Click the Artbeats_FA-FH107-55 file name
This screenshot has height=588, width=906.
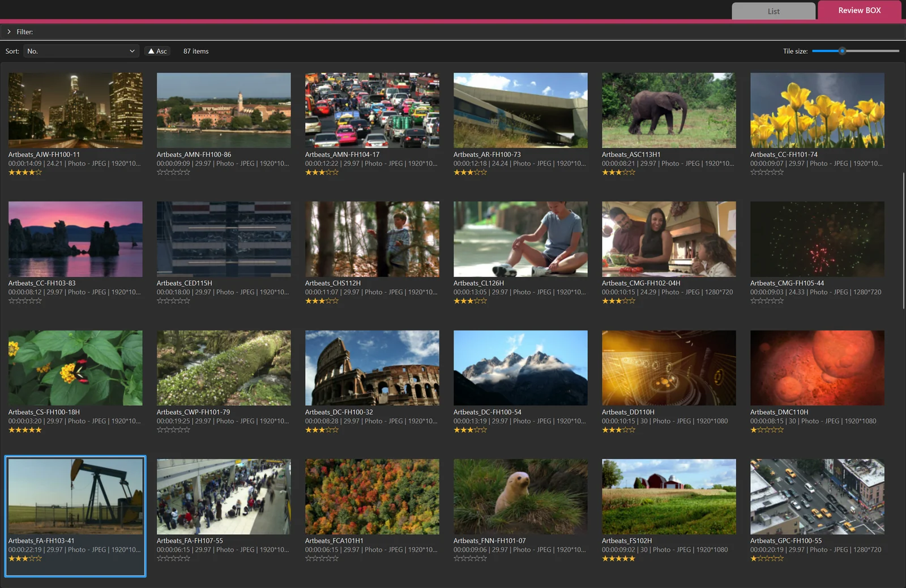click(x=190, y=540)
